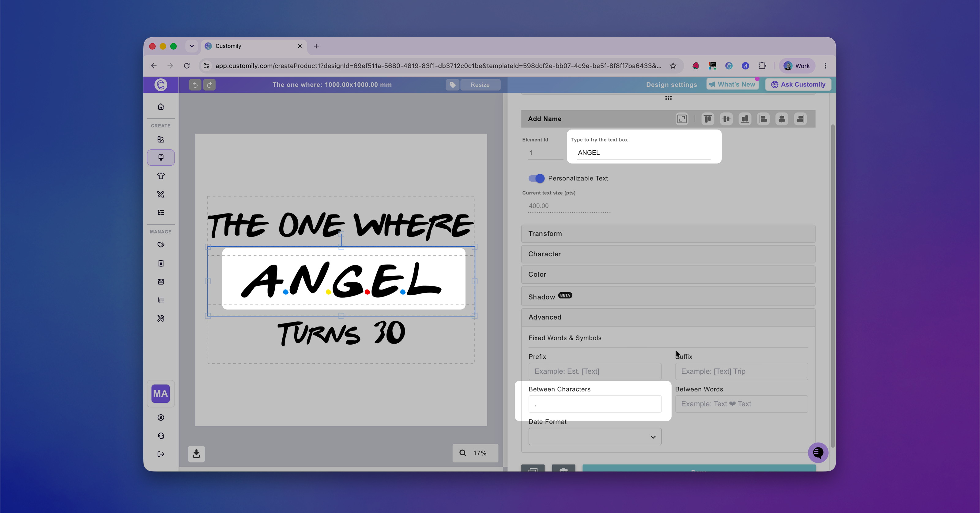Download the design preview from canvas

(x=196, y=454)
